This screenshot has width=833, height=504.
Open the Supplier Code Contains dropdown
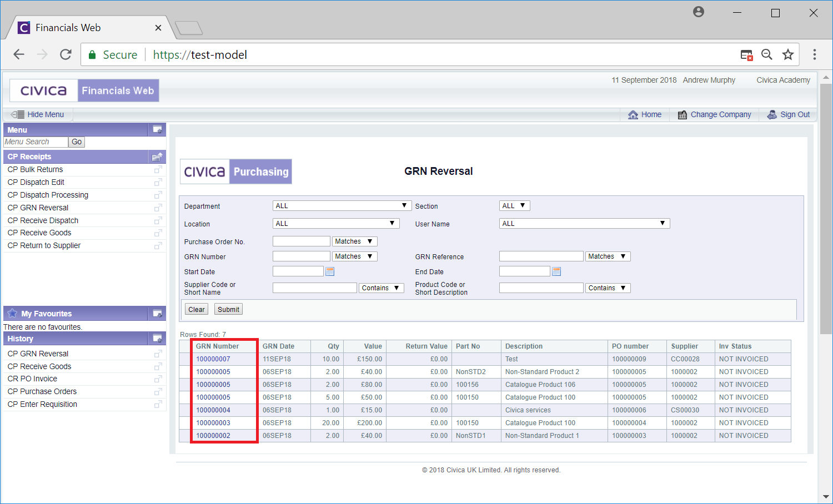point(382,288)
